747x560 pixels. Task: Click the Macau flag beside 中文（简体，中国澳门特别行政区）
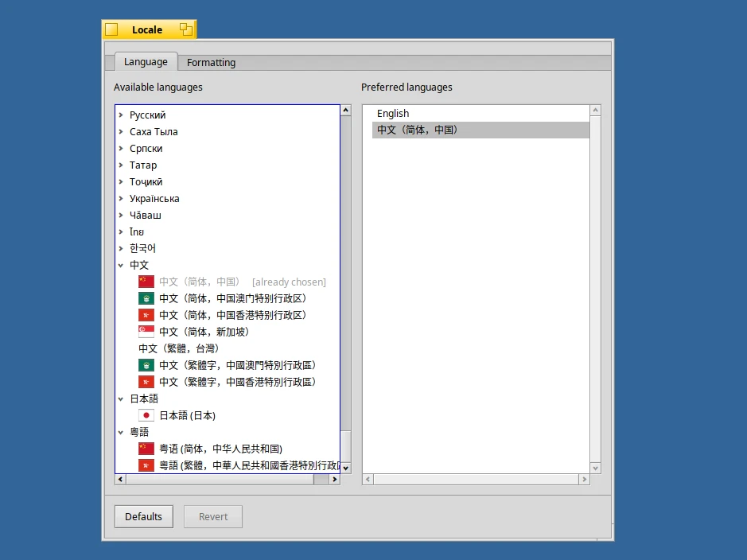[146, 297]
